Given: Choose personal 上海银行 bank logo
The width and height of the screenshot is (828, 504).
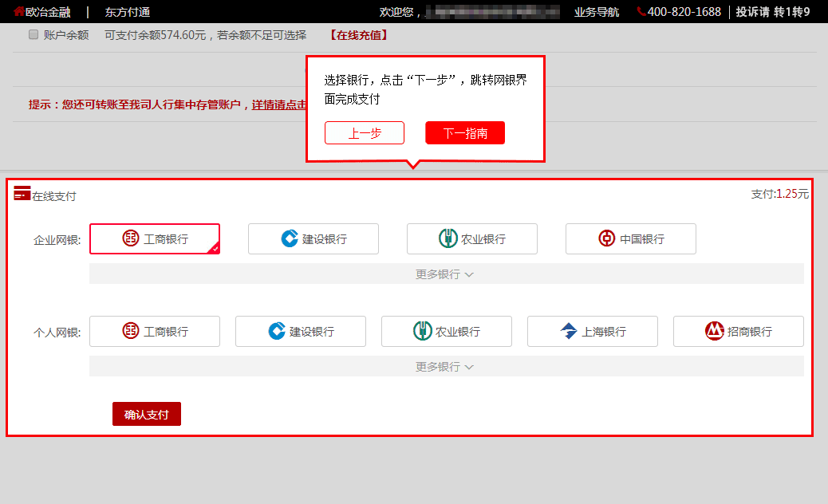Looking at the screenshot, I should pyautogui.click(x=569, y=331).
